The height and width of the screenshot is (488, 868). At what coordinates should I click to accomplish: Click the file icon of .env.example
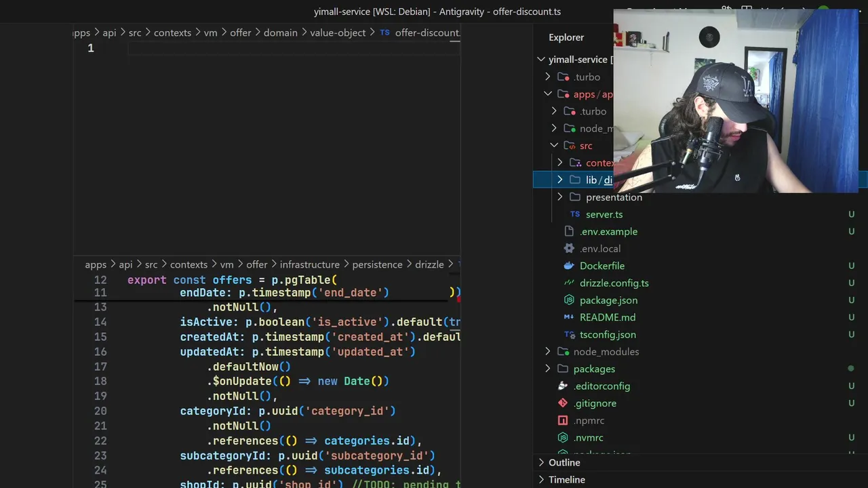point(569,231)
